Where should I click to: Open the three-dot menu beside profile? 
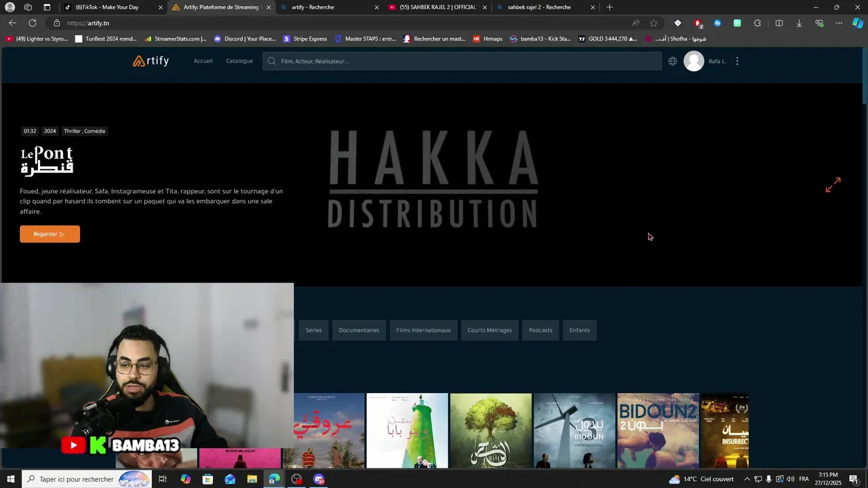pyautogui.click(x=737, y=61)
